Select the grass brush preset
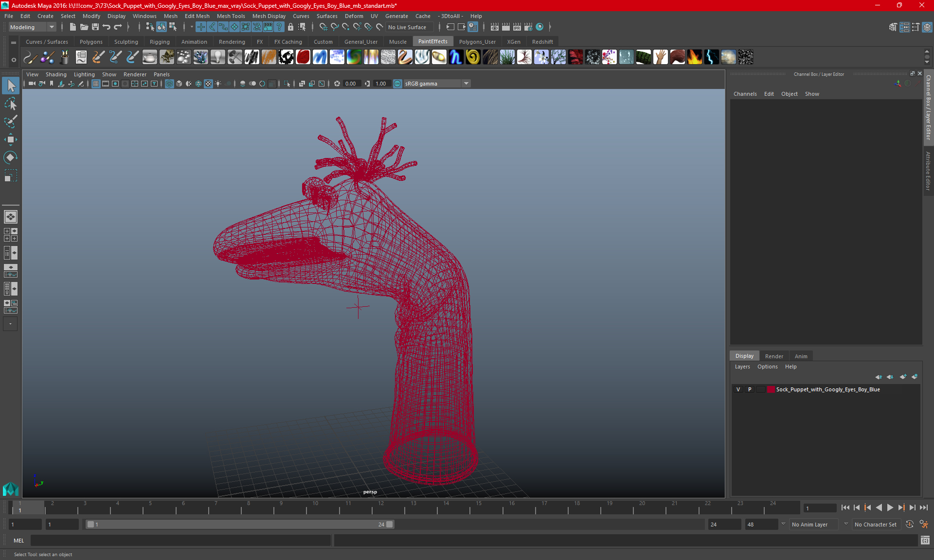934x560 pixels. click(507, 57)
